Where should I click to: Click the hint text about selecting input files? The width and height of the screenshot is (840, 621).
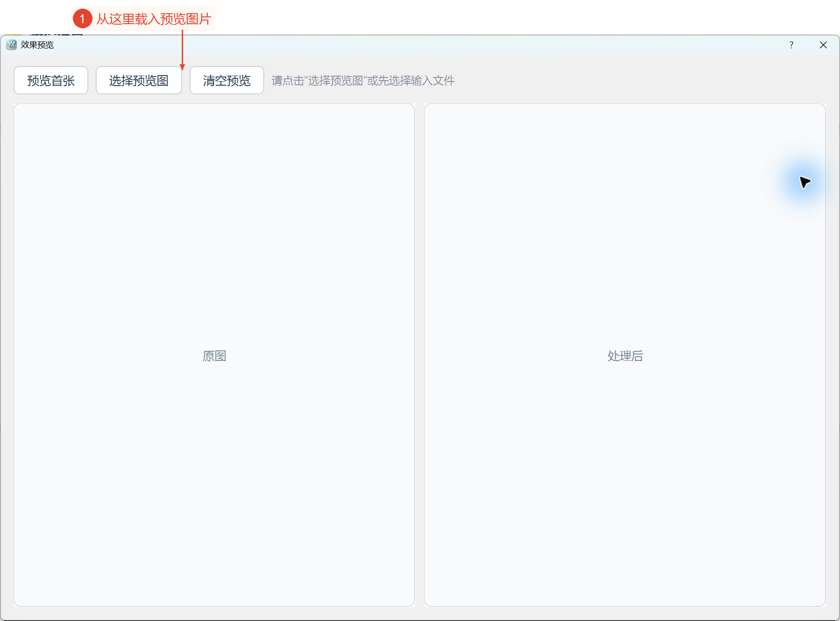tap(363, 81)
